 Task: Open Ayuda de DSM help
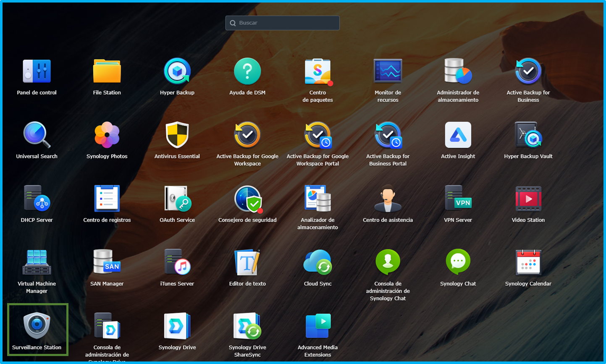click(247, 71)
